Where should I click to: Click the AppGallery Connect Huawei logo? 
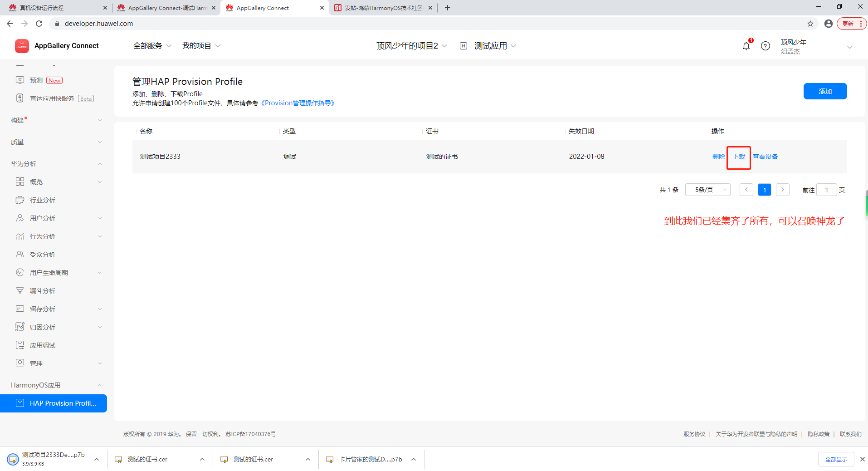coord(22,46)
